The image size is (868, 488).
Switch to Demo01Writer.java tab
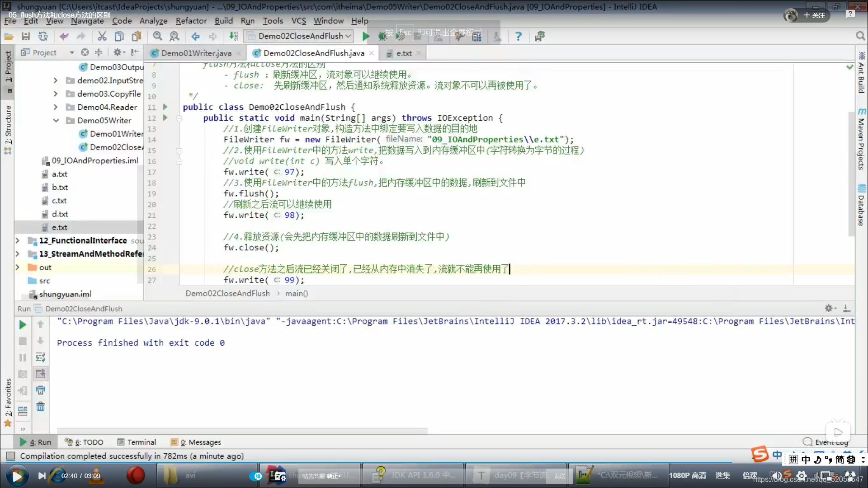click(x=196, y=53)
